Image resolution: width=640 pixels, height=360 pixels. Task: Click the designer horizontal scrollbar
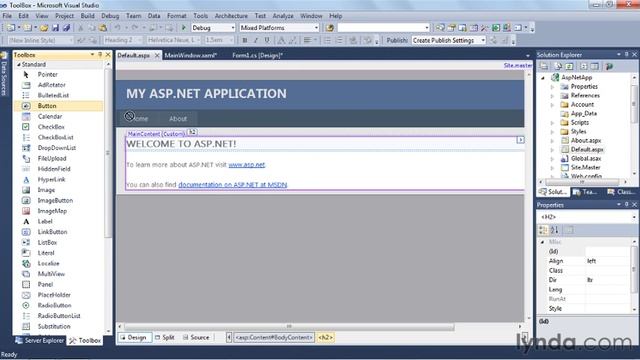tap(289, 327)
